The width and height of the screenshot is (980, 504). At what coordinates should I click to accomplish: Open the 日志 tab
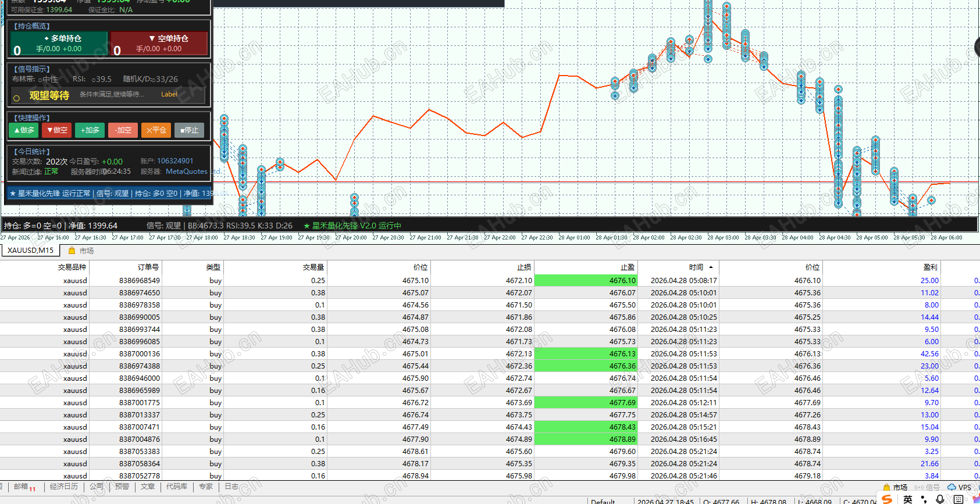coord(231,487)
